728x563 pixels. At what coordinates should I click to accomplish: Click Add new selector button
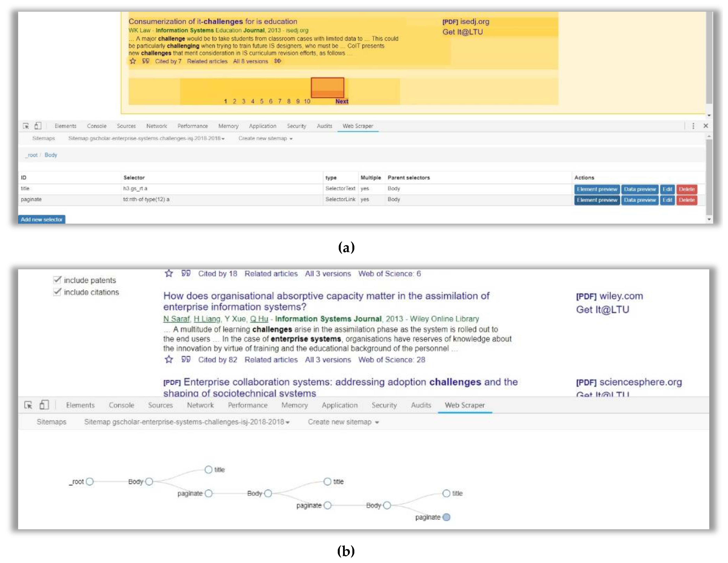coord(42,219)
